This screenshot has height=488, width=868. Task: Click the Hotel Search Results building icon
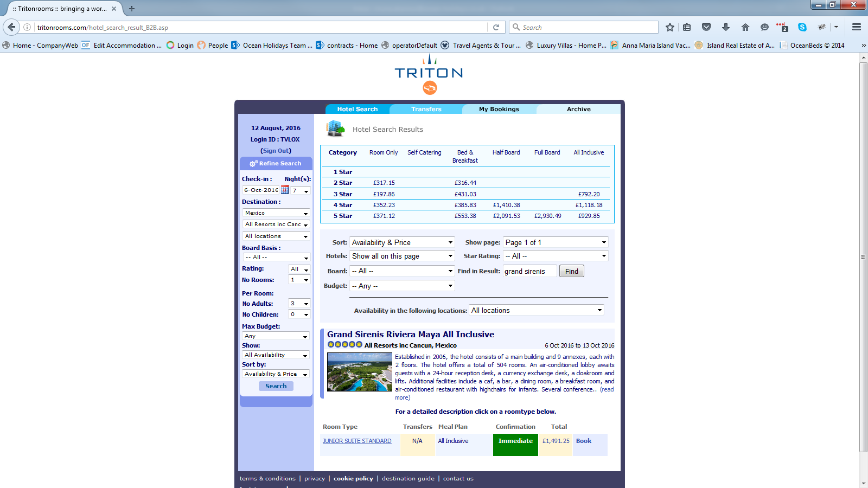(336, 129)
